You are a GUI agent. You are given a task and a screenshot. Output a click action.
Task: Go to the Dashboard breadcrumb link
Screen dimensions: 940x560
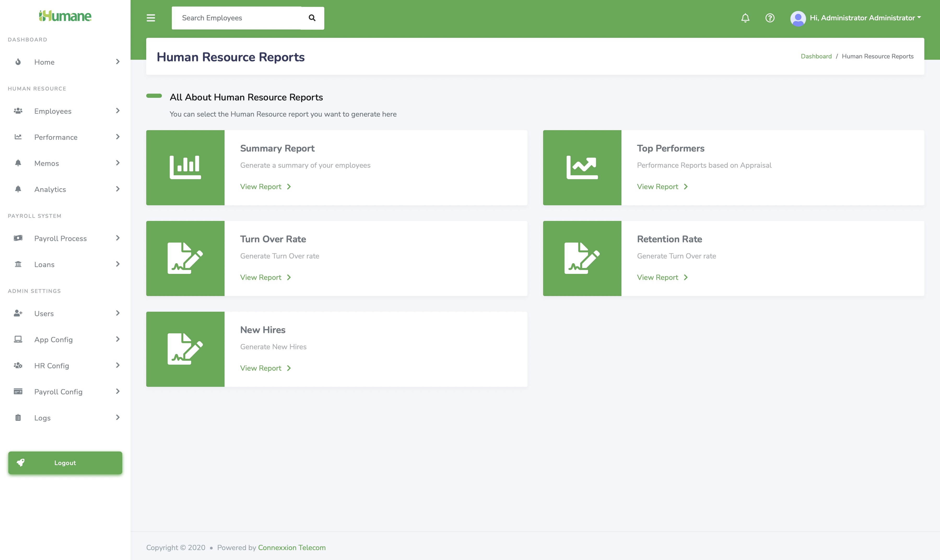click(x=816, y=56)
